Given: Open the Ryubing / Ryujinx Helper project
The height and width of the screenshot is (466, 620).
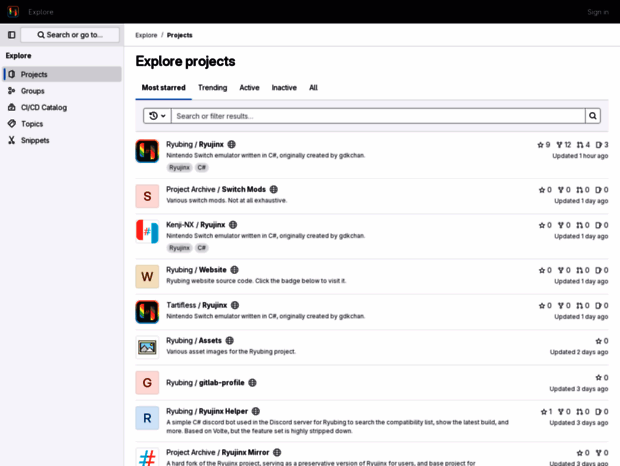Looking at the screenshot, I should click(x=207, y=411).
